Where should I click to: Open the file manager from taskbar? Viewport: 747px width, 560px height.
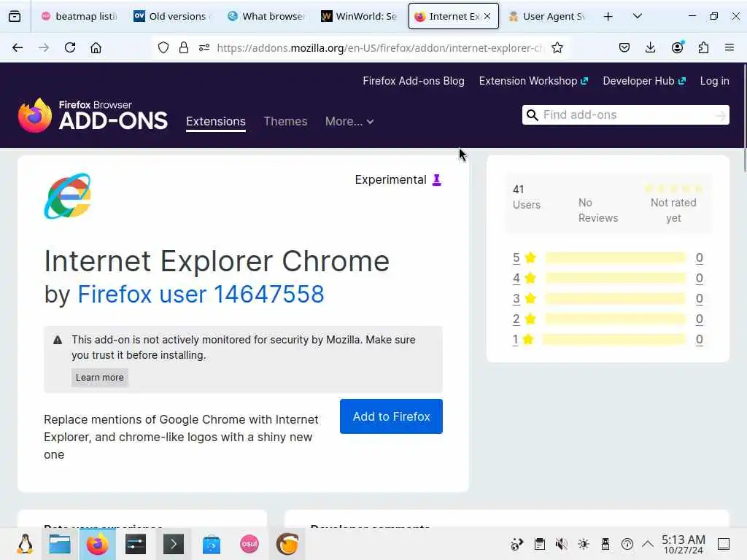60,544
